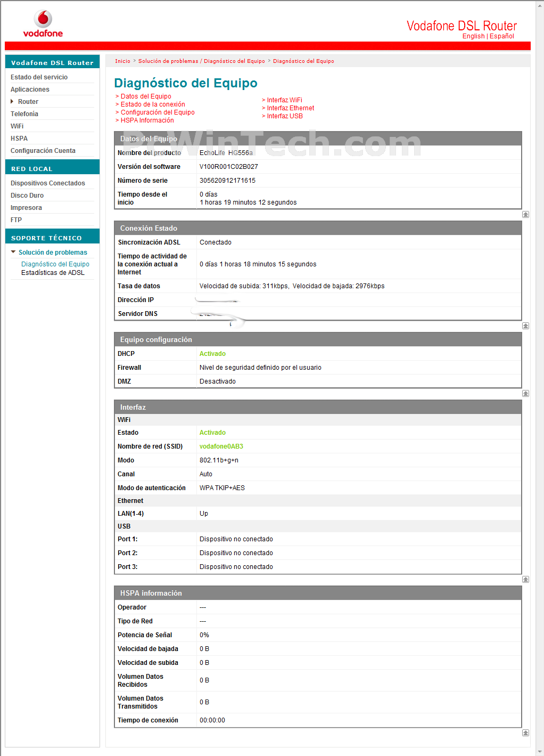This screenshot has width=544, height=756.
Task: Click Solución de problemas breadcrumb link
Action: [202, 61]
